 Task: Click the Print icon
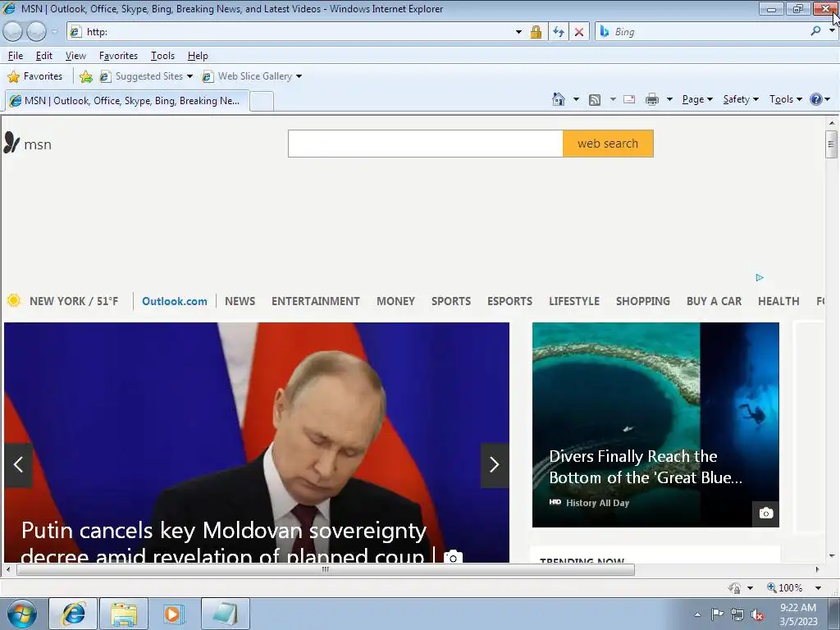point(652,99)
